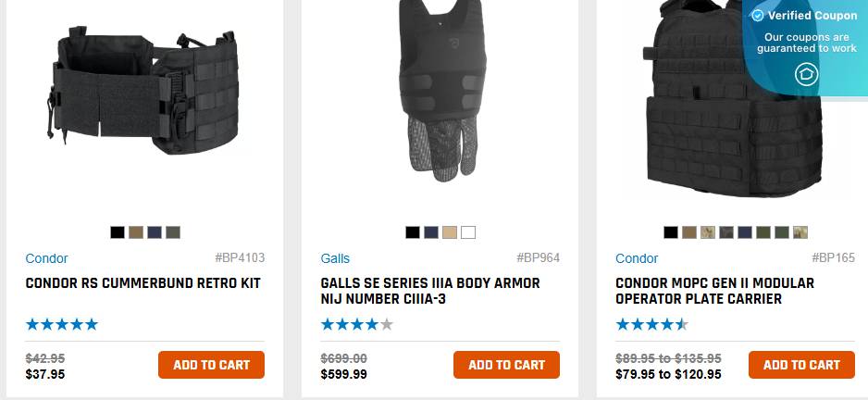The height and width of the screenshot is (400, 868).
Task: Open the Galls brand link
Action: click(x=335, y=258)
